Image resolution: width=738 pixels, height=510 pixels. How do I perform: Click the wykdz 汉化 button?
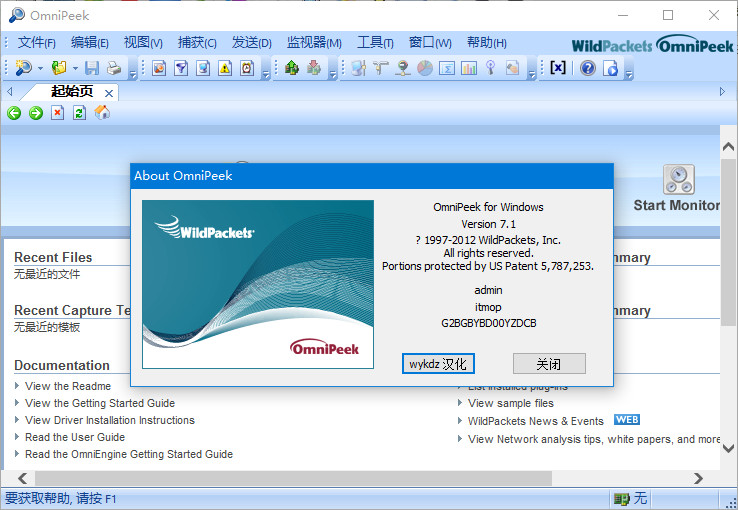point(438,364)
